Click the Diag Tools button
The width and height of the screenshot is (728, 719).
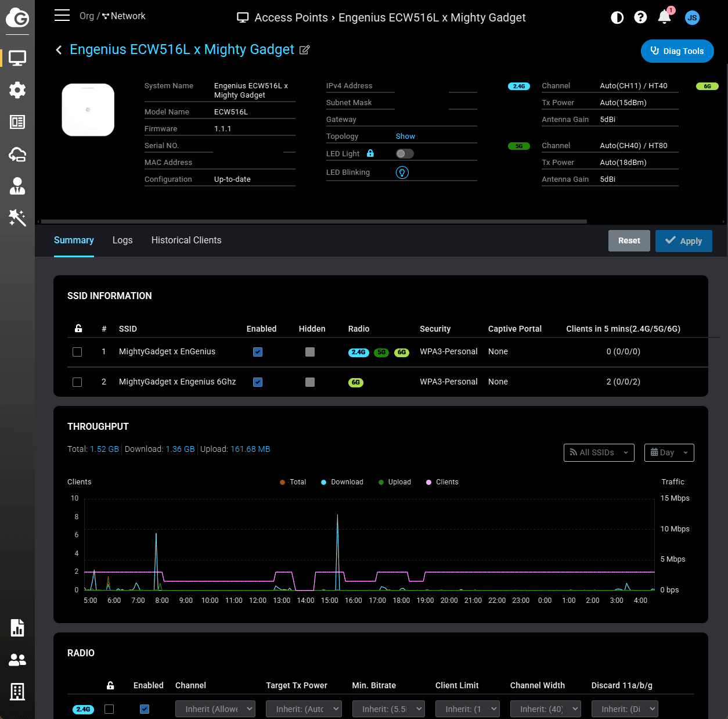coord(677,51)
